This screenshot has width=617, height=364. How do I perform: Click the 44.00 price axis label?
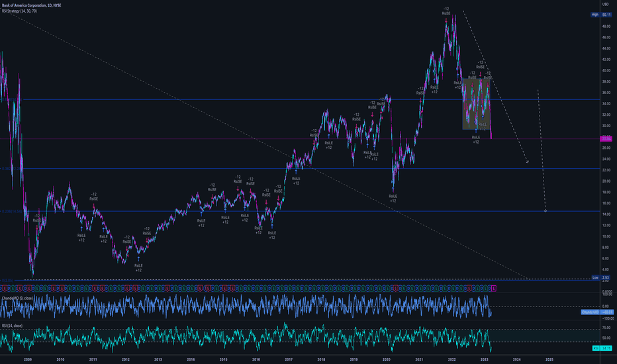(x=606, y=49)
